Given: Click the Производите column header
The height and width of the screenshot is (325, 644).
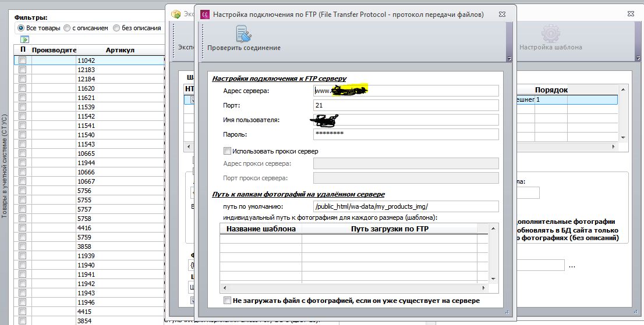Looking at the screenshot, I should coord(54,50).
